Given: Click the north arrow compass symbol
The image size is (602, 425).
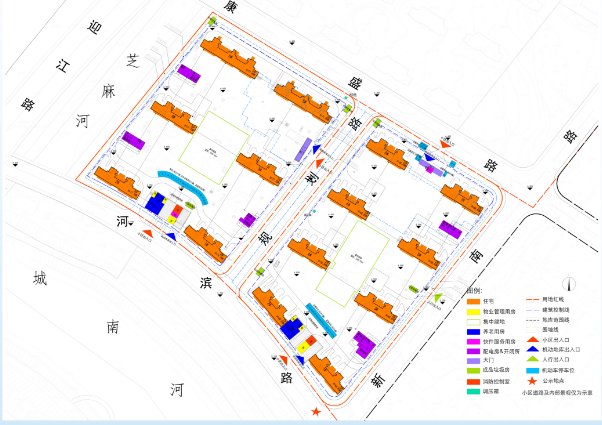Looking at the screenshot, I should click(569, 284).
